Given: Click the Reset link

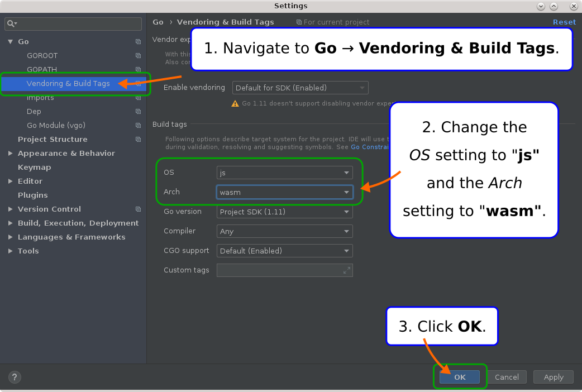Looking at the screenshot, I should [x=564, y=22].
